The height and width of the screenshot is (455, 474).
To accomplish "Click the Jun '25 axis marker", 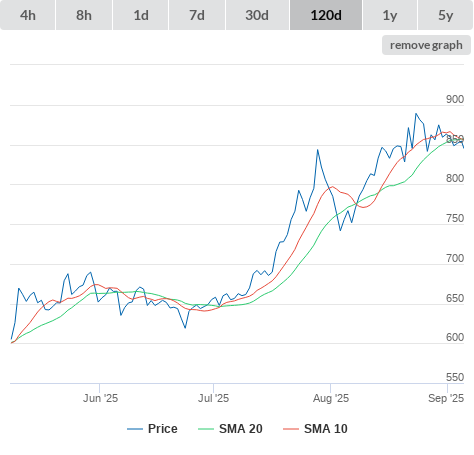I will 100,398.
